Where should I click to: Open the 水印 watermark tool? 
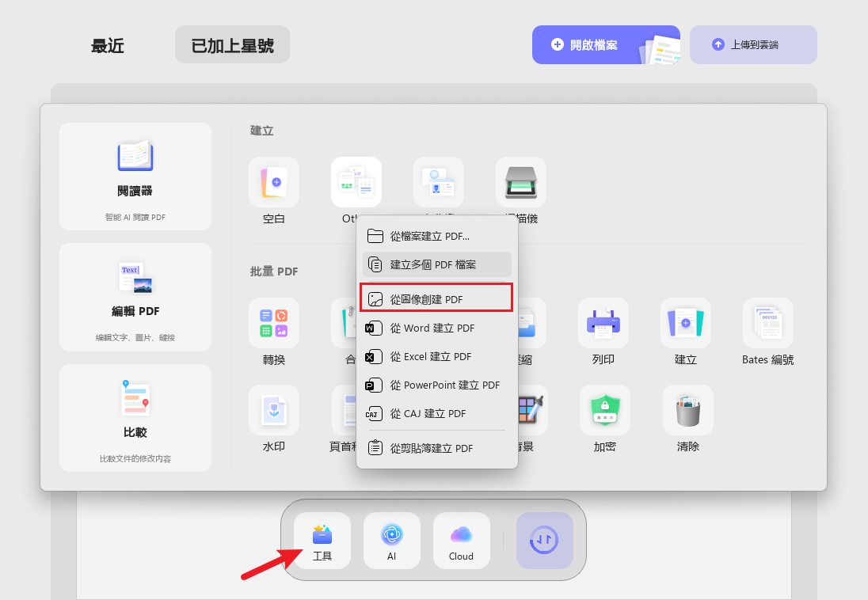274,410
